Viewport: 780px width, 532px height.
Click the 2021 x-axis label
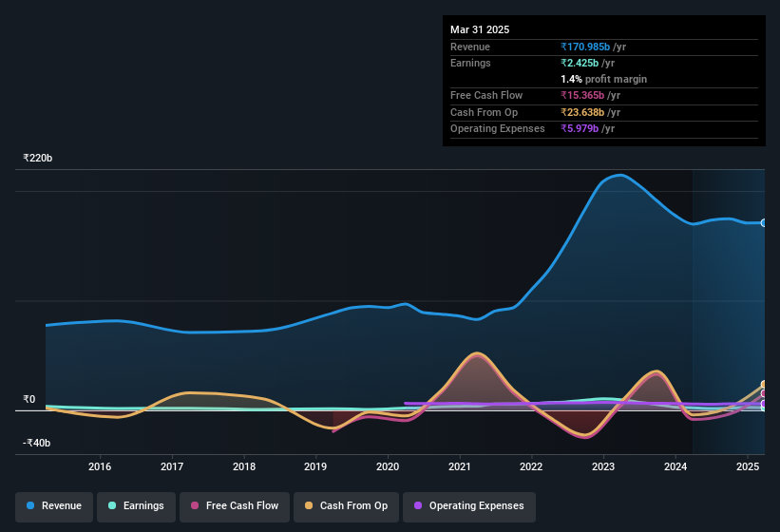pyautogui.click(x=460, y=466)
